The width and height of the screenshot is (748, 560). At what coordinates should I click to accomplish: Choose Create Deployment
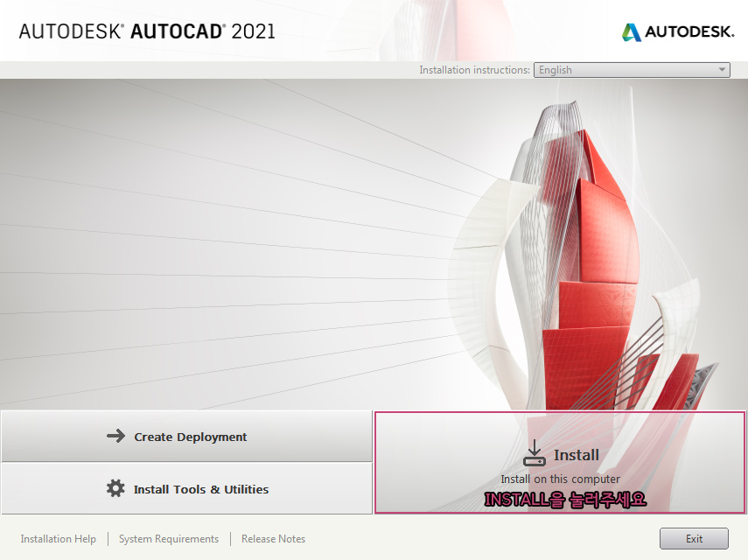(186, 437)
